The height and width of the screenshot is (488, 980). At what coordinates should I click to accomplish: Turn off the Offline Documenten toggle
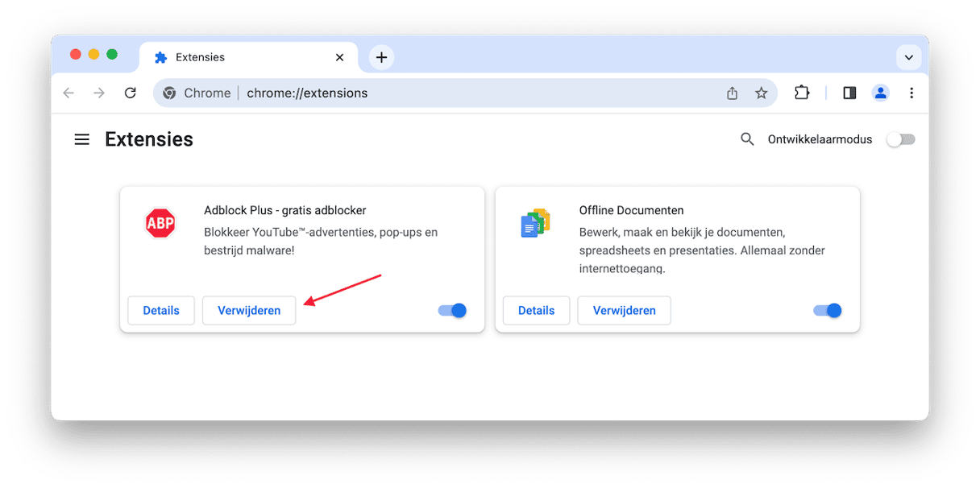[x=828, y=311]
